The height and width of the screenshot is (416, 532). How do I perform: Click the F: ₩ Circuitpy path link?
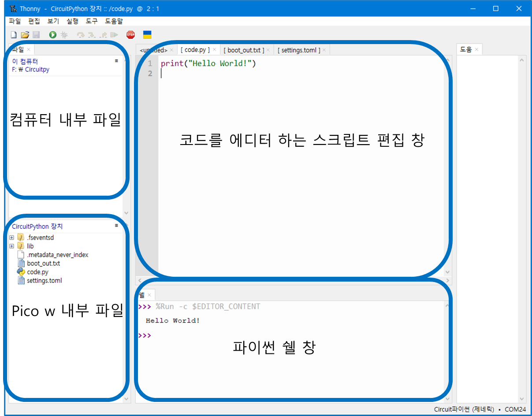(31, 70)
